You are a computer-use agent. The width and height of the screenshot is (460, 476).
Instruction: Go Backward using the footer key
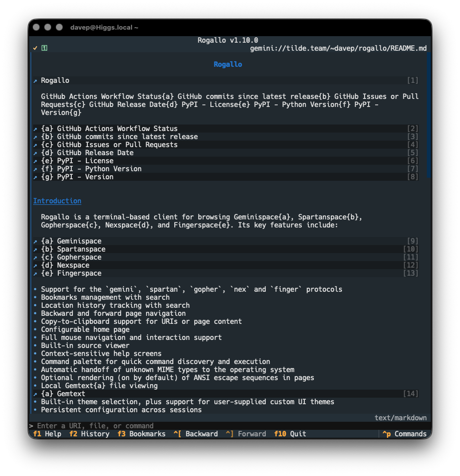coord(196,434)
